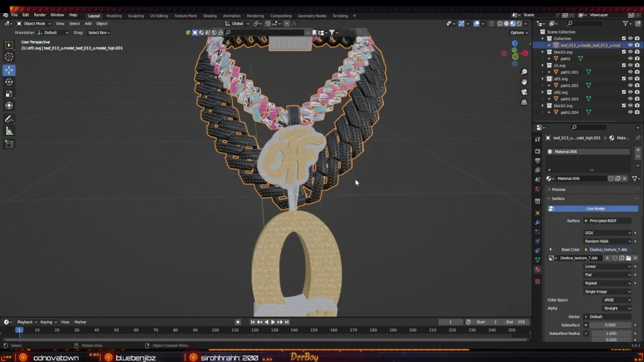The image size is (644, 362).
Task: Click the Principled BSDF surface shader button
Action: [608, 221]
